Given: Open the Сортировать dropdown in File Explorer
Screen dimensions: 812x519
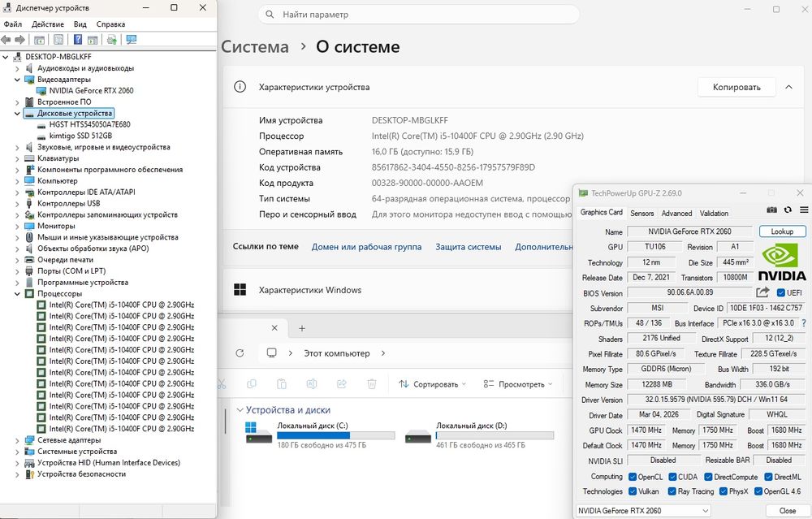Looking at the screenshot, I should tap(433, 384).
